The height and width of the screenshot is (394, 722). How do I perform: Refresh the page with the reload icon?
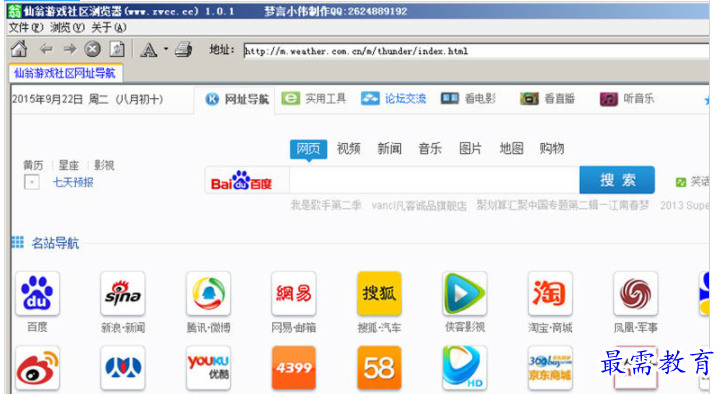[x=116, y=49]
